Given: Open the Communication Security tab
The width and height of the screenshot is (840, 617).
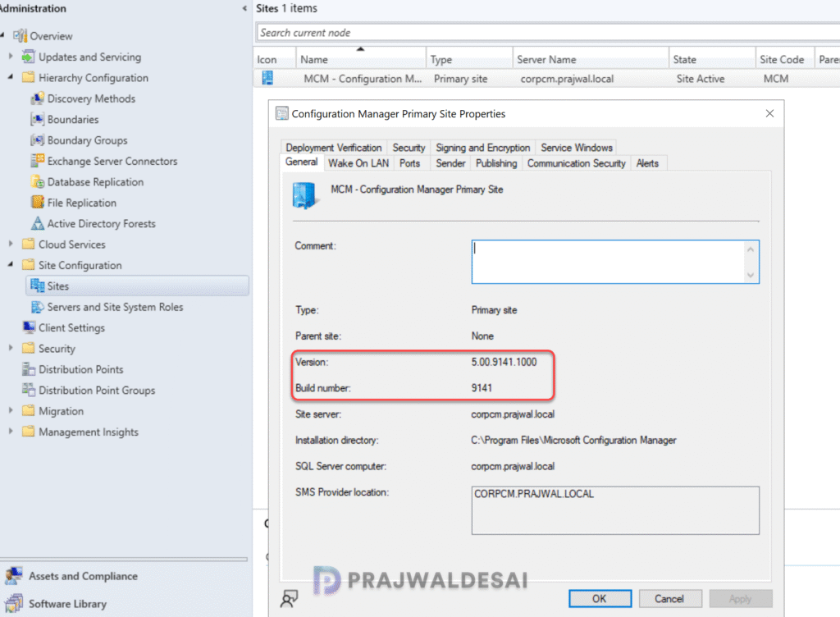Looking at the screenshot, I should point(577,163).
